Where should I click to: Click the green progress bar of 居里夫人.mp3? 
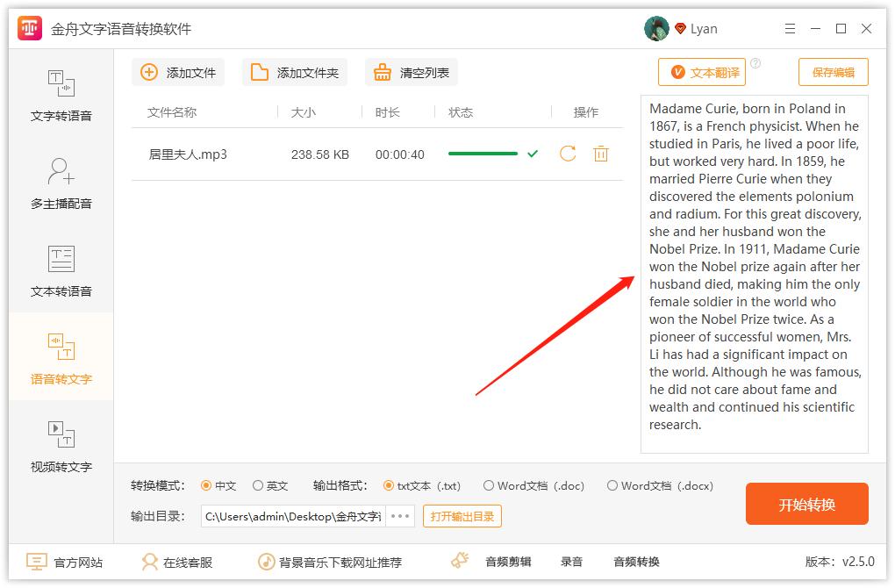point(483,153)
